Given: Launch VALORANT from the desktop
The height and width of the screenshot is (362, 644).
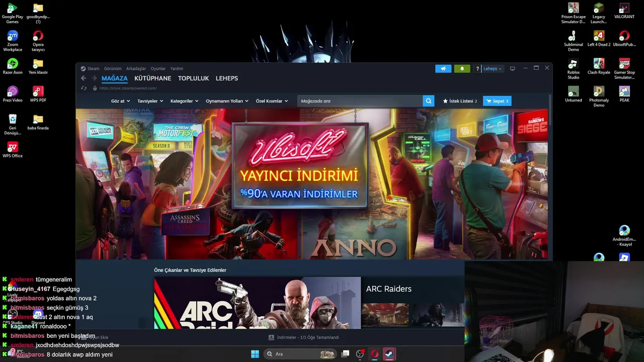Looking at the screenshot, I should click(624, 11).
